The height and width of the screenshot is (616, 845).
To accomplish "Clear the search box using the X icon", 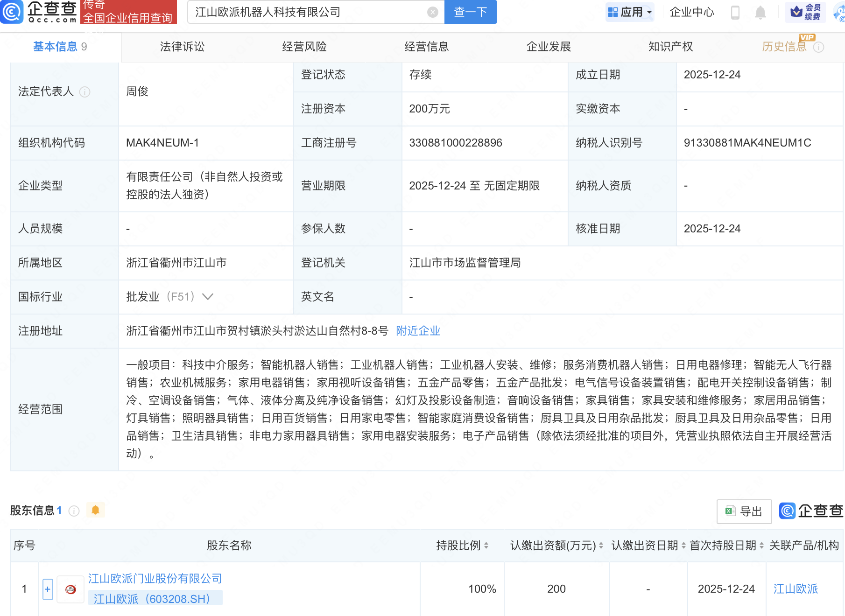I will point(433,12).
